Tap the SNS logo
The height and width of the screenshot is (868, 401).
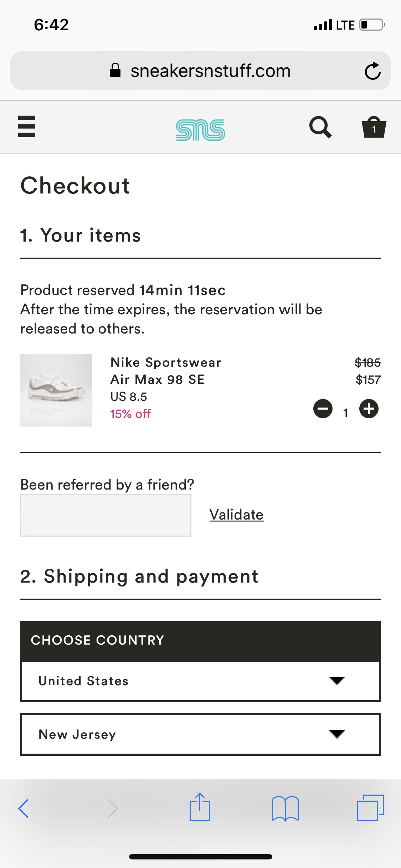200,129
